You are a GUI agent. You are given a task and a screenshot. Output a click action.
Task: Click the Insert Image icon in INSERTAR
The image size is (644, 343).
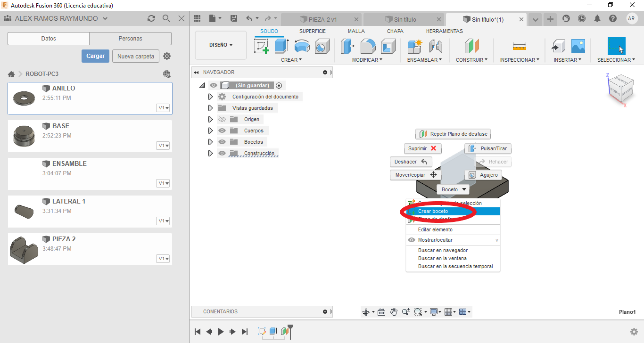click(x=578, y=46)
